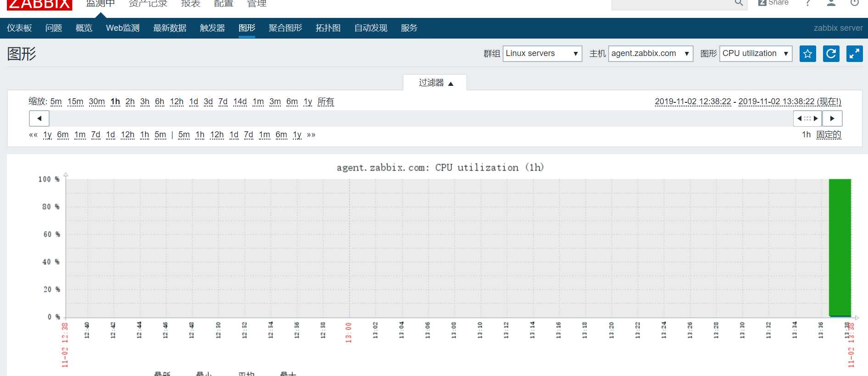Open the 资产记录 top menu
The width and height of the screenshot is (868, 376).
tap(148, 4)
